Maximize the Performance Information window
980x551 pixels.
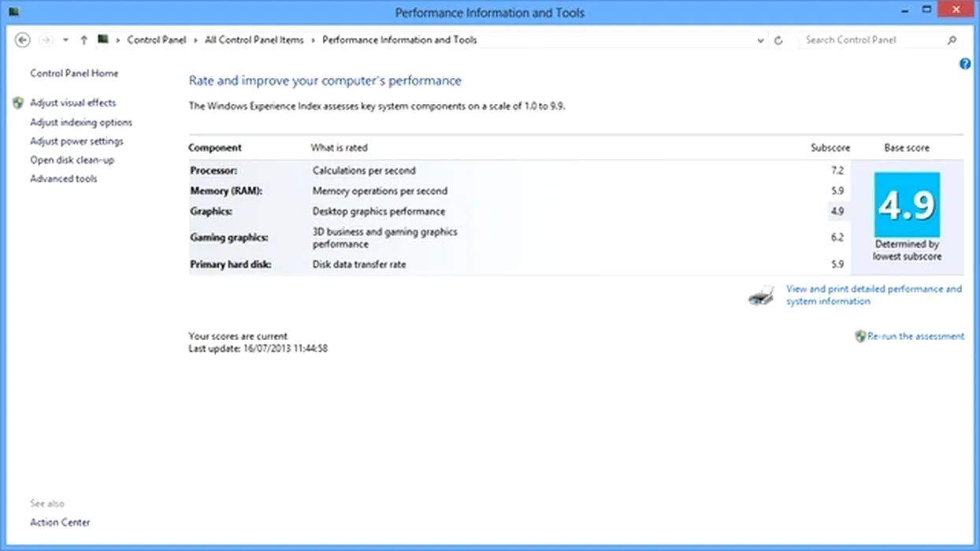click(x=927, y=10)
